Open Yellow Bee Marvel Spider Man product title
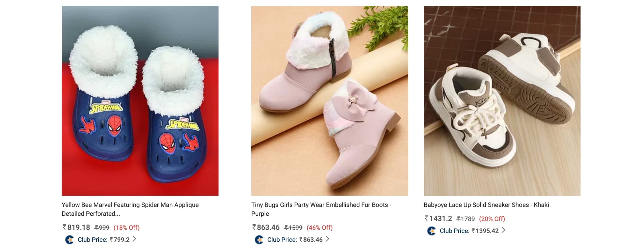 click(130, 209)
